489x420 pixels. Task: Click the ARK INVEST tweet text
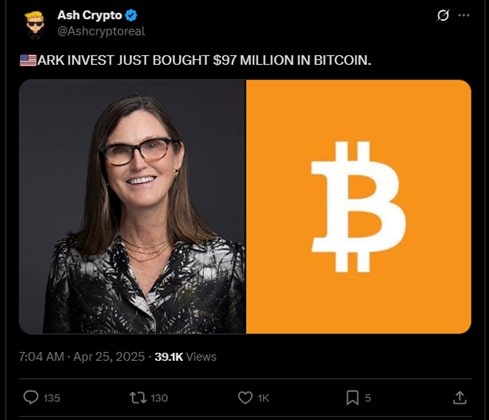click(204, 60)
